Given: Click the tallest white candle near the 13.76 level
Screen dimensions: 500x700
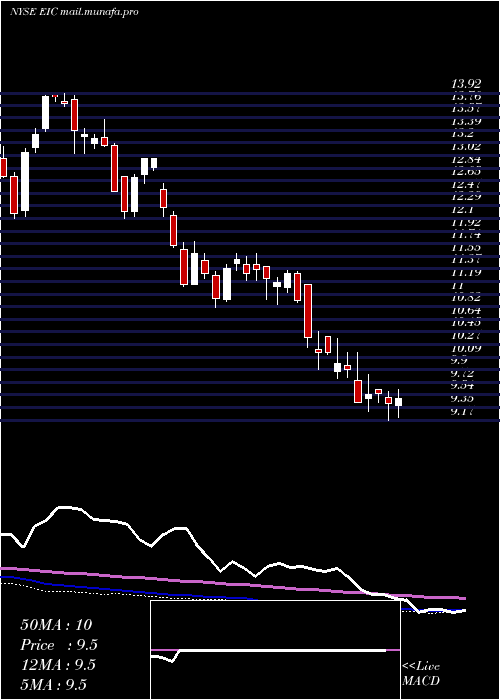Looking at the screenshot, I should (45, 113).
